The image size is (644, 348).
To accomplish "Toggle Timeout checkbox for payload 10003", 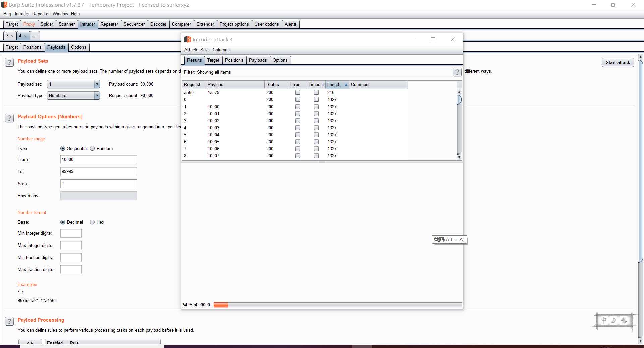I will (x=316, y=128).
